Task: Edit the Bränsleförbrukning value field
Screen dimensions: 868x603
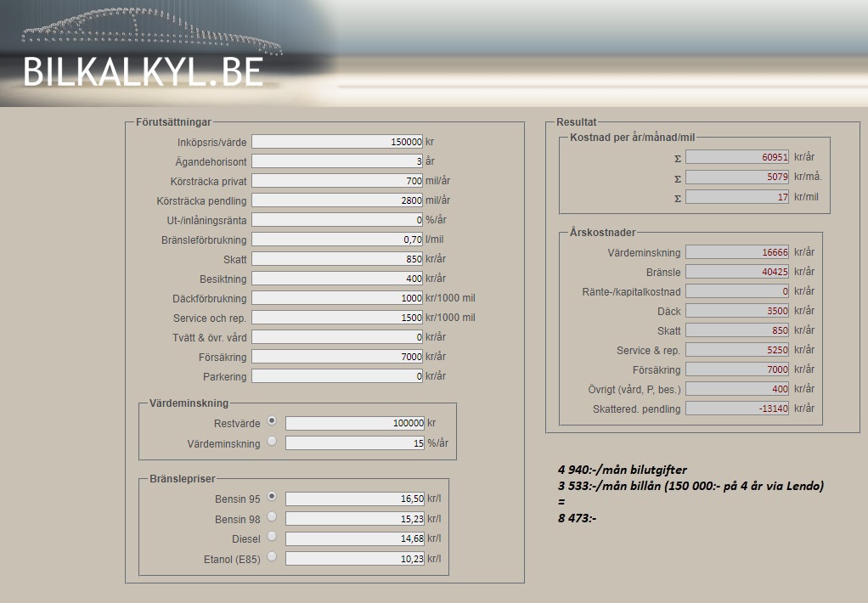Action: coord(337,240)
